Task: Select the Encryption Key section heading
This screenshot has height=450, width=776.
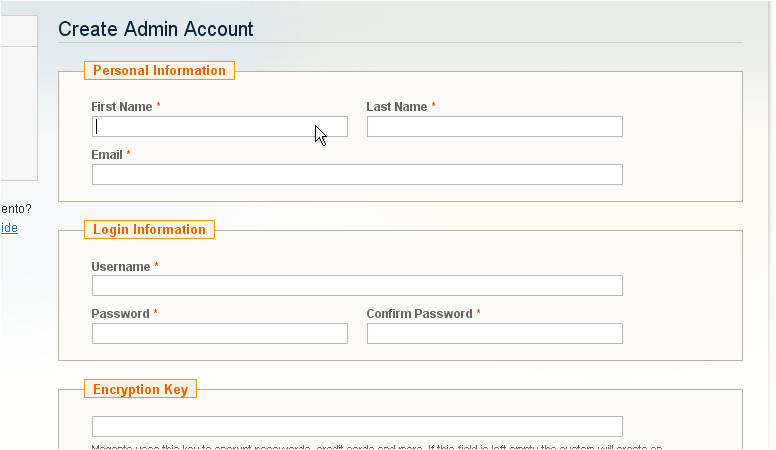Action: [x=140, y=389]
